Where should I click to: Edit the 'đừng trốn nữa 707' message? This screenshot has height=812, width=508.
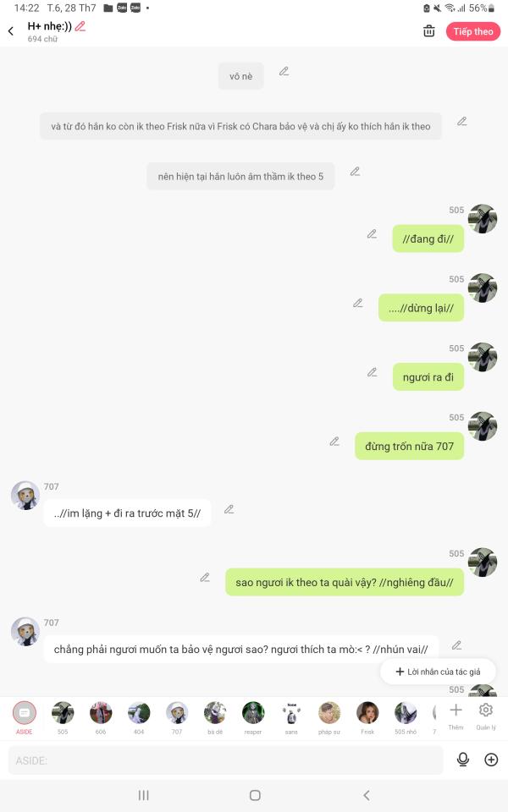[334, 442]
